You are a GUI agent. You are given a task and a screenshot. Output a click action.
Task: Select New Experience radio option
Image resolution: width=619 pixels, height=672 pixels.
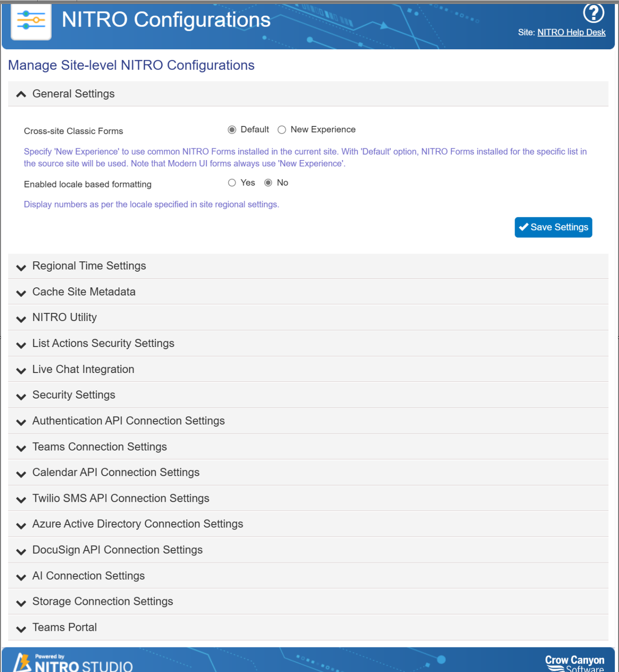coord(281,130)
